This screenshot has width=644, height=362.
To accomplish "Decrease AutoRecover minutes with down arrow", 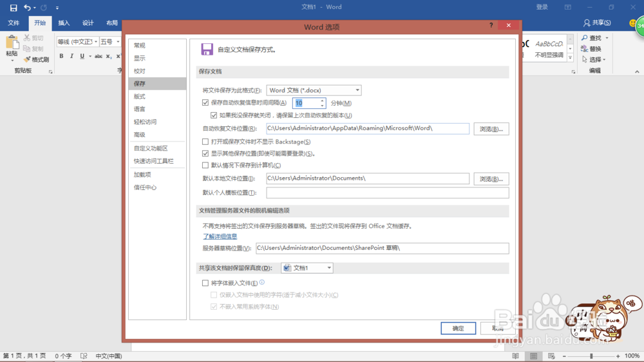I will click(323, 106).
